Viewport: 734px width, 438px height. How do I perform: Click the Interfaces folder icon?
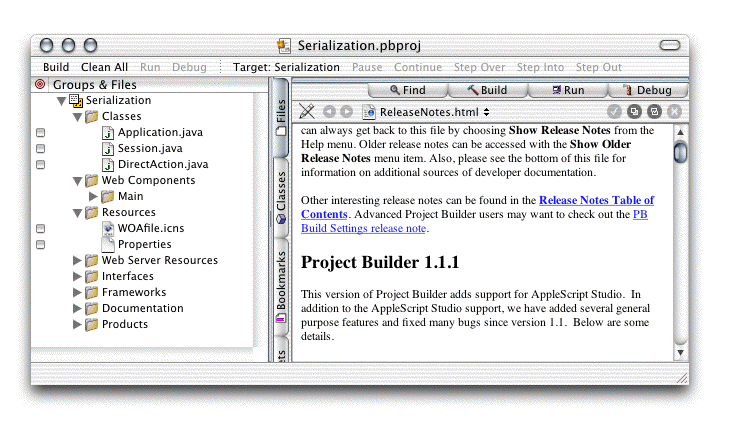coord(92,276)
